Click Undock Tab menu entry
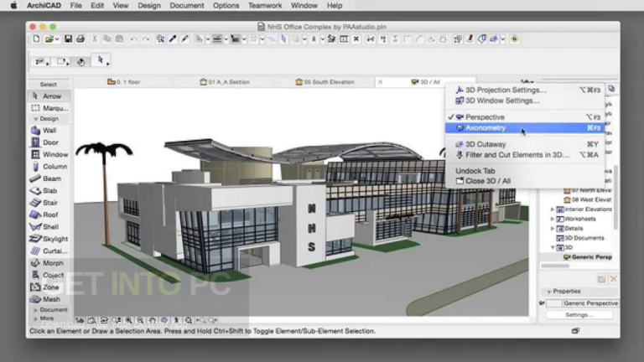The height and width of the screenshot is (362, 644). tap(524, 171)
